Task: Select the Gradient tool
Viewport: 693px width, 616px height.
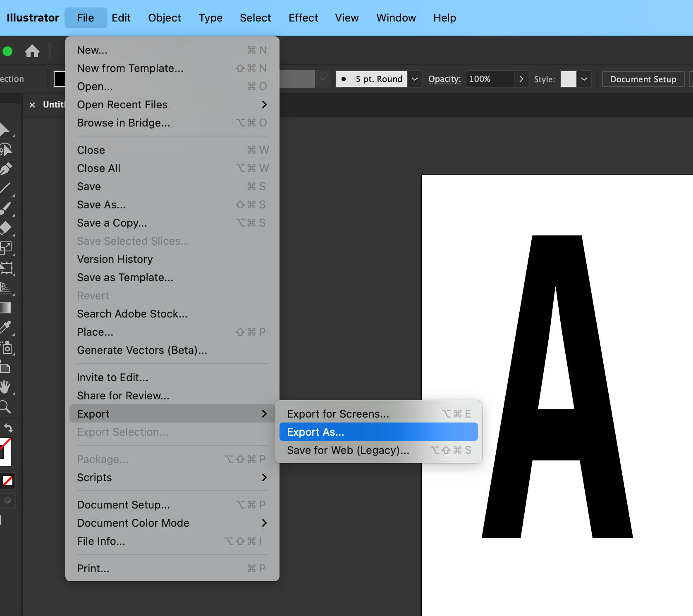Action: point(6,308)
